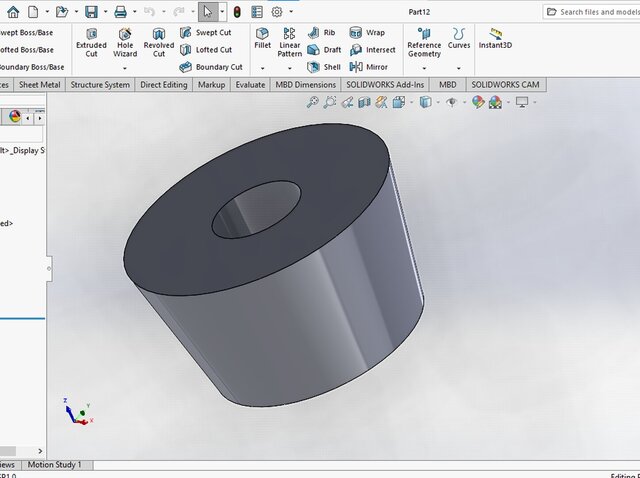
Task: Click the Select cursor tool
Action: pos(208,12)
